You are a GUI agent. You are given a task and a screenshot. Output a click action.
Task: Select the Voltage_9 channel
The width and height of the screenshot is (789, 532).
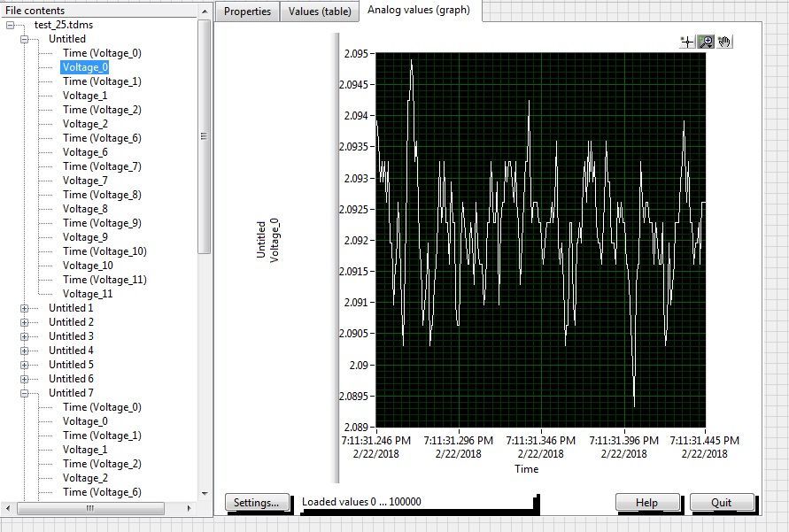tap(85, 237)
